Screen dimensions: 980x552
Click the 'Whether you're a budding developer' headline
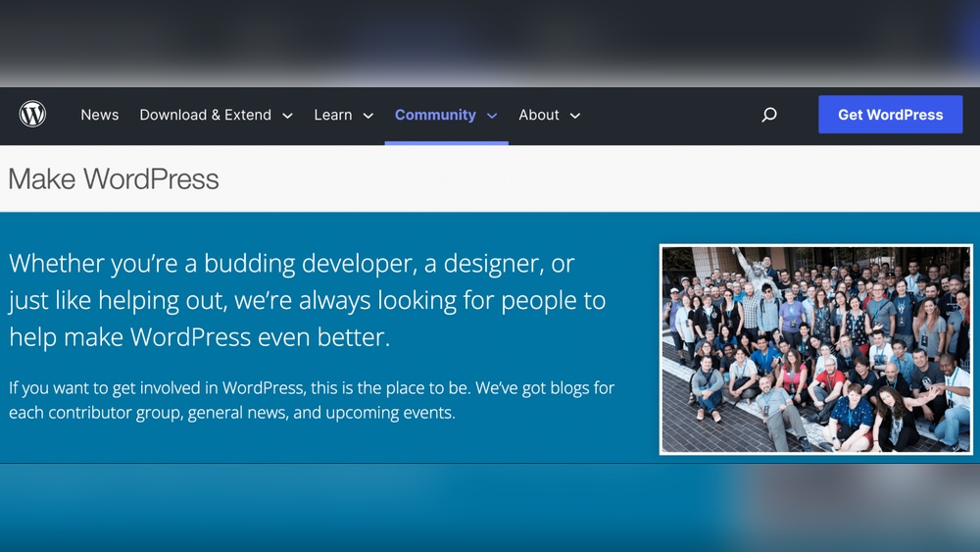coord(307,300)
